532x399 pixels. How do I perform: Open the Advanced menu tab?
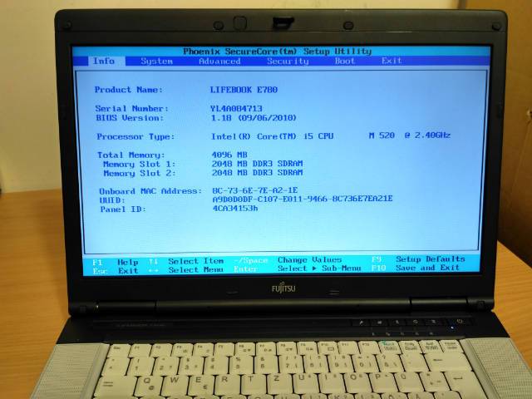click(219, 62)
